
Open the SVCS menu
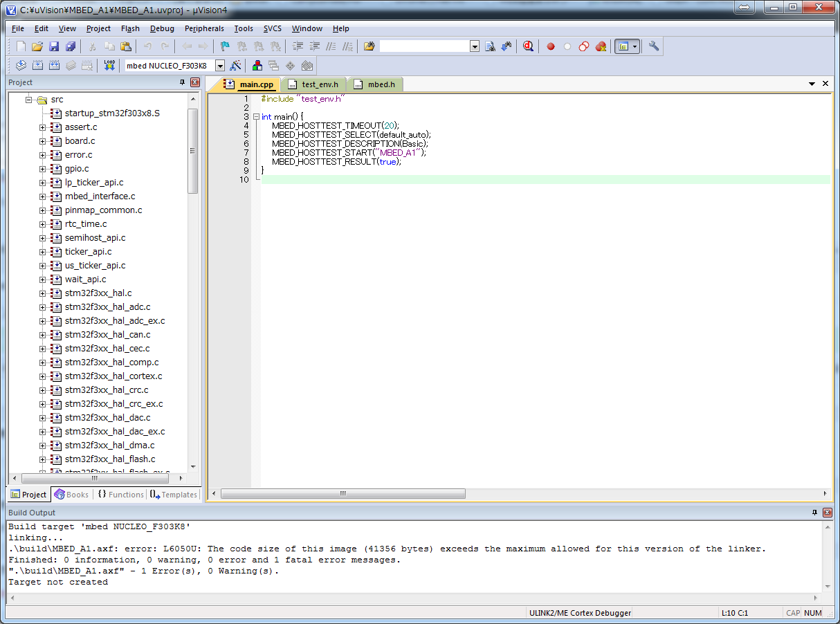273,28
